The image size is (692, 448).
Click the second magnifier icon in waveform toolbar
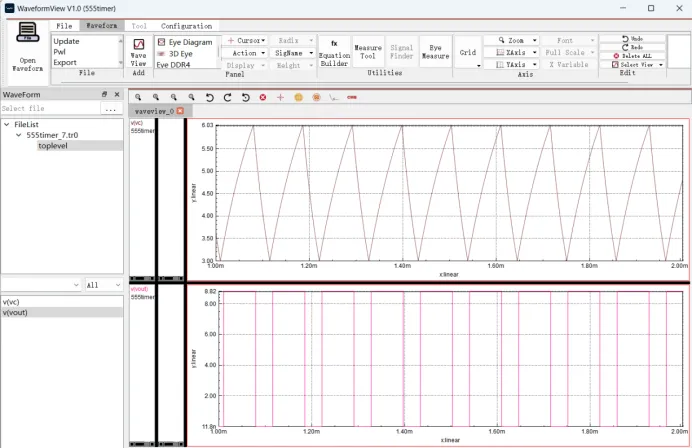[x=156, y=97]
